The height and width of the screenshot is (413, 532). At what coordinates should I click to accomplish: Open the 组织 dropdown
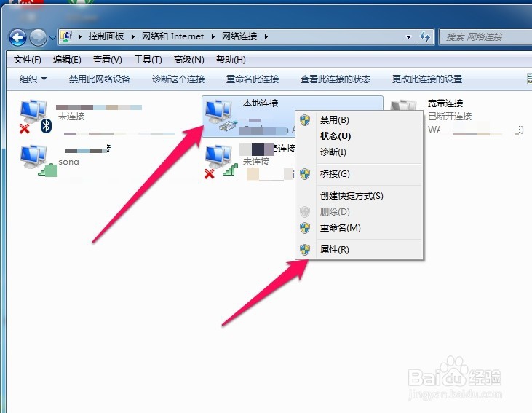pyautogui.click(x=33, y=79)
